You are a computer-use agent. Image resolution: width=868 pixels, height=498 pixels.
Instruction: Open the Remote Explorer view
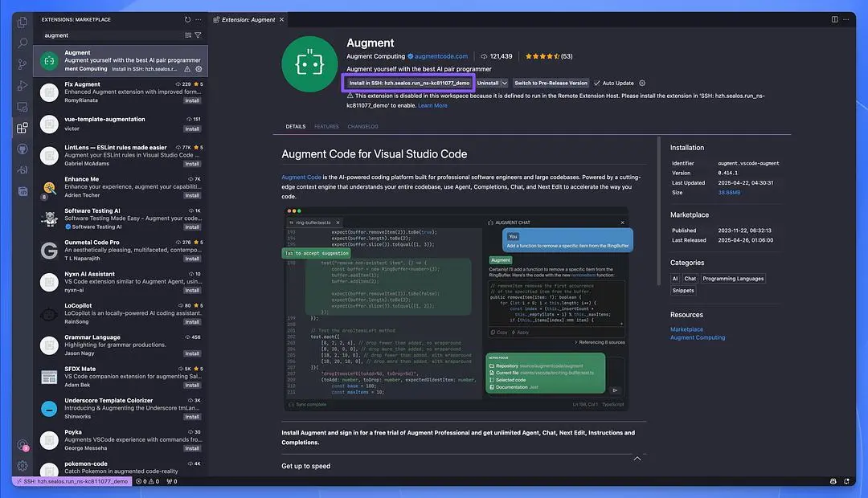tap(23, 107)
